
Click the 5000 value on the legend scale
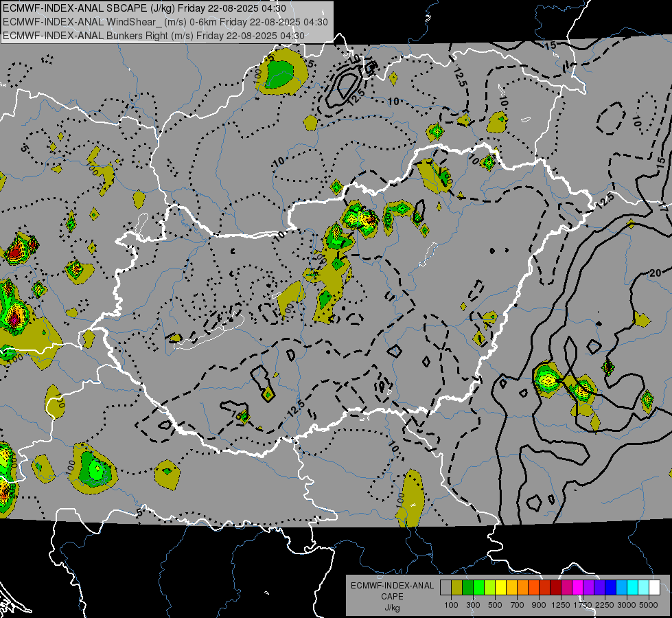648,605
